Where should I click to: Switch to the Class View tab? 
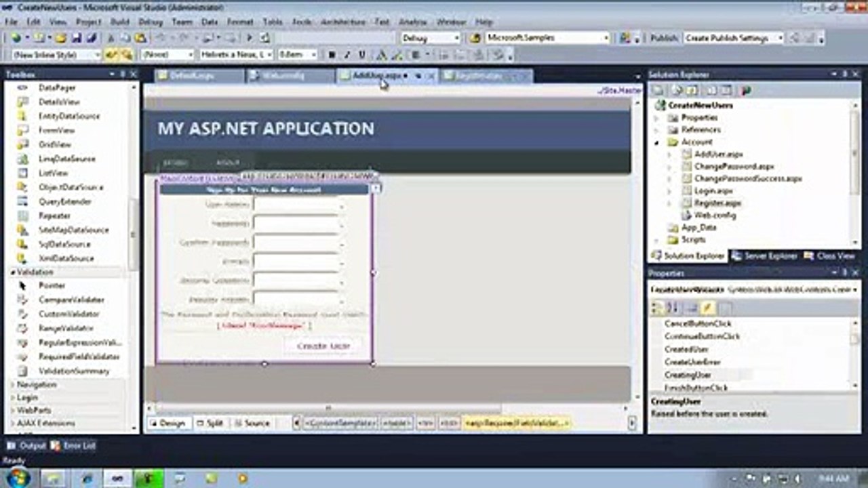coord(829,256)
